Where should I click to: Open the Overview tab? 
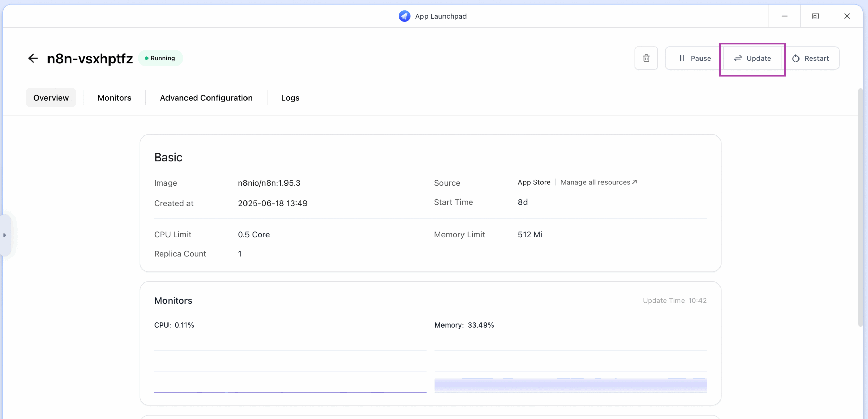pos(51,98)
